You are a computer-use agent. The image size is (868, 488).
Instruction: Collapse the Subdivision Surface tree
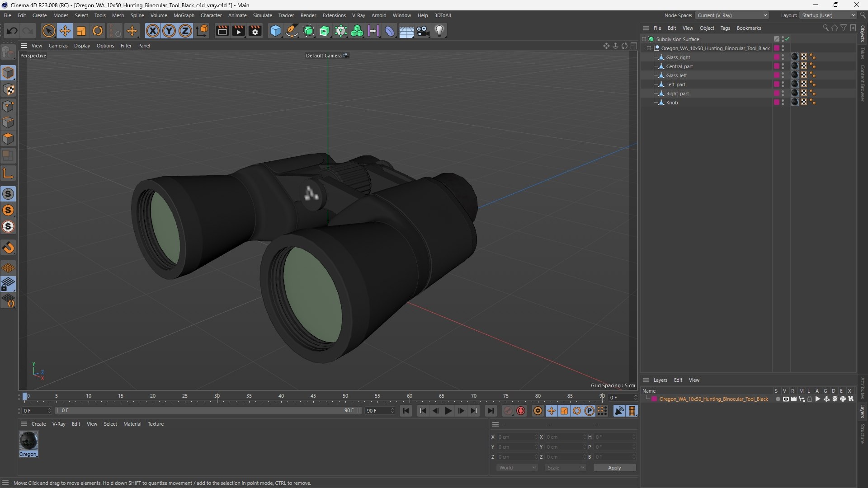(644, 39)
